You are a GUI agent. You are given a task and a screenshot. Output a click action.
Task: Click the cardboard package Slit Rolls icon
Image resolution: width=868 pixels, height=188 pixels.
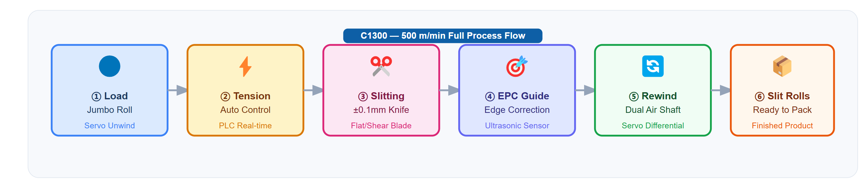(782, 66)
